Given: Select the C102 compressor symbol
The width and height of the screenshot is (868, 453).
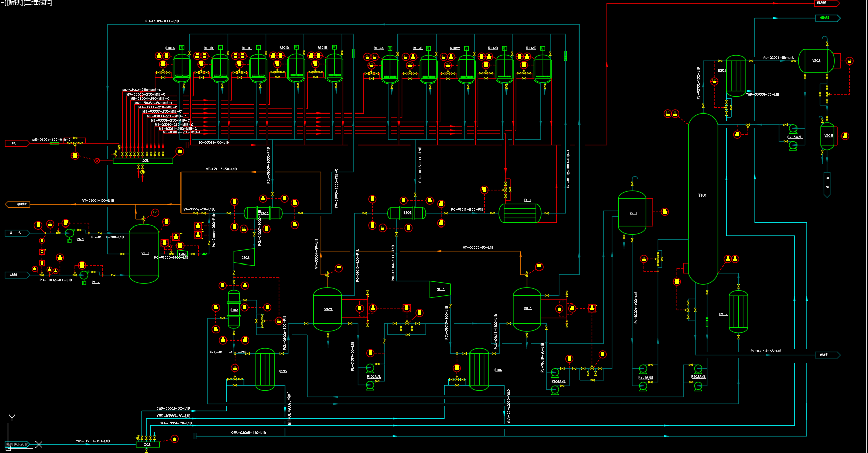Looking at the screenshot, I should tap(244, 257).
